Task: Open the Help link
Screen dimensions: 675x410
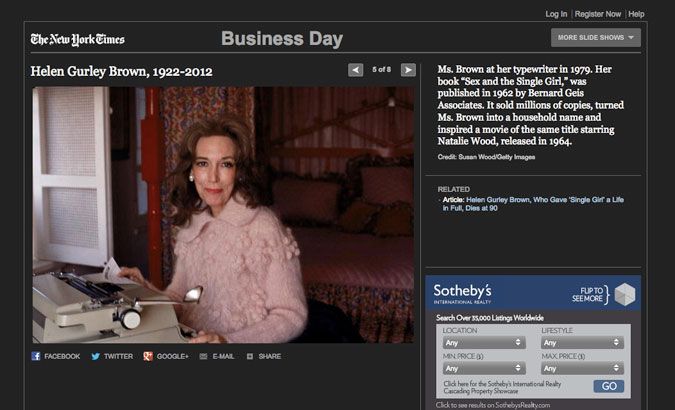Action: coord(636,14)
